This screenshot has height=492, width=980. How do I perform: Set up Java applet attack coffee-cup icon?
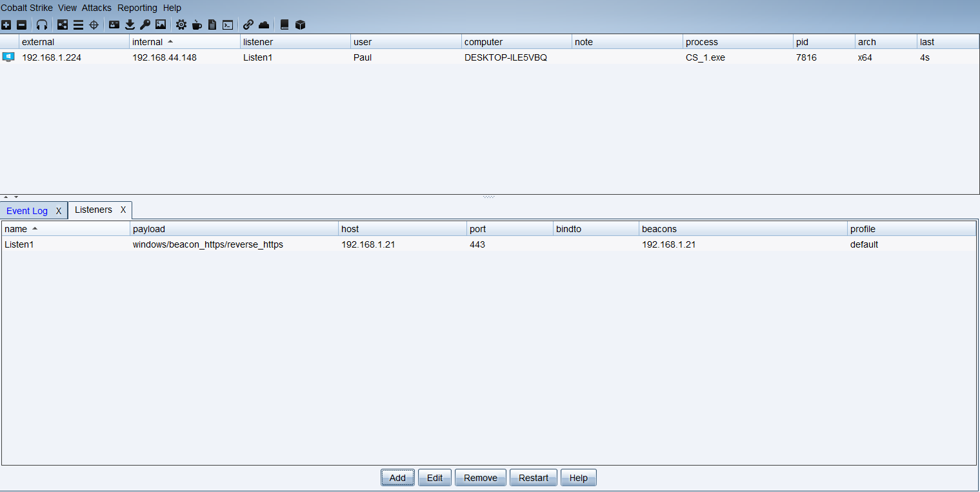click(x=197, y=25)
